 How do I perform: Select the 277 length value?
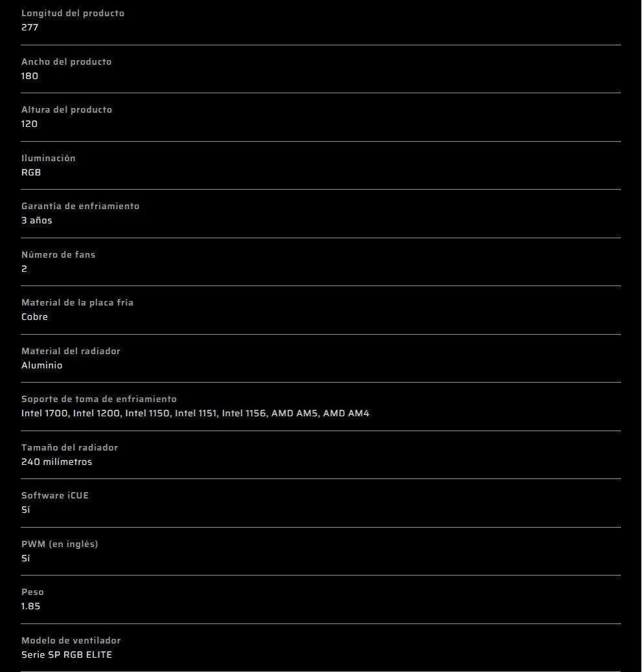pyautogui.click(x=30, y=27)
